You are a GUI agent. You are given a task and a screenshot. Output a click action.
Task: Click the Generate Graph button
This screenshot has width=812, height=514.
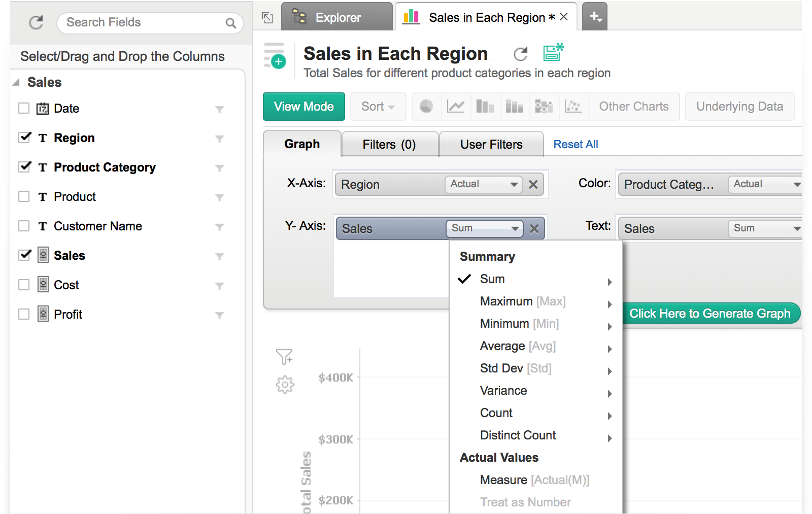[709, 314]
